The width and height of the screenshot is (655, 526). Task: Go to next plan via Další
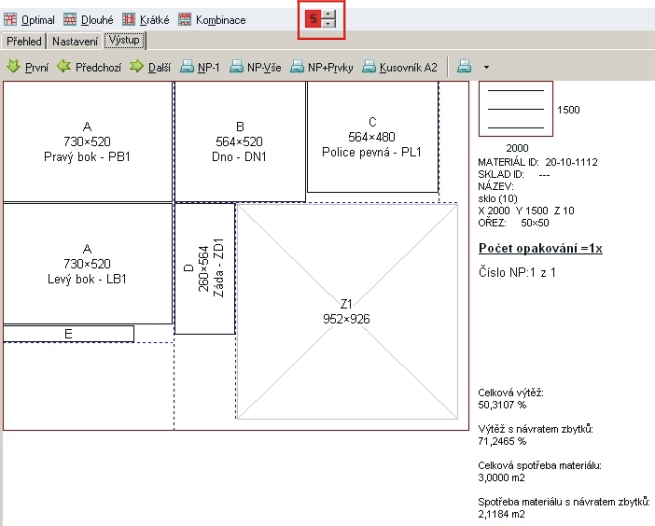(150, 67)
